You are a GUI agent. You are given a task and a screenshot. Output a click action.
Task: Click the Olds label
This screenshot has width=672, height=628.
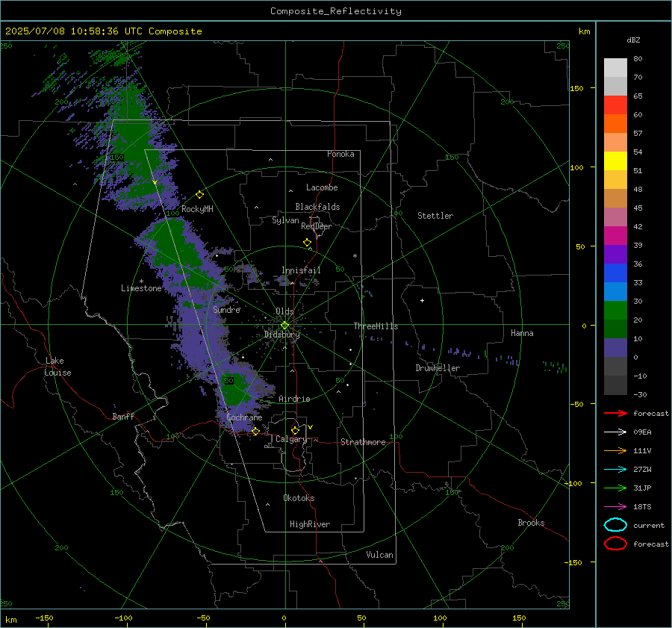point(284,311)
